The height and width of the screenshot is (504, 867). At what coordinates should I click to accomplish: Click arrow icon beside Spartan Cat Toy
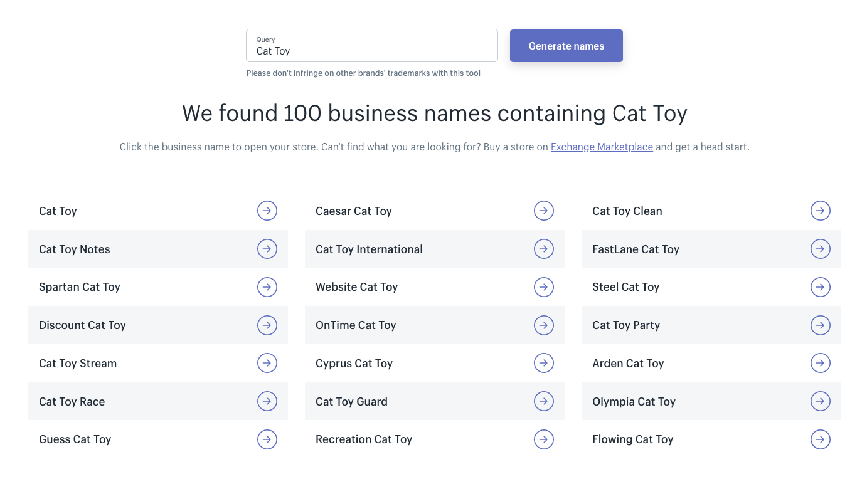coord(267,287)
